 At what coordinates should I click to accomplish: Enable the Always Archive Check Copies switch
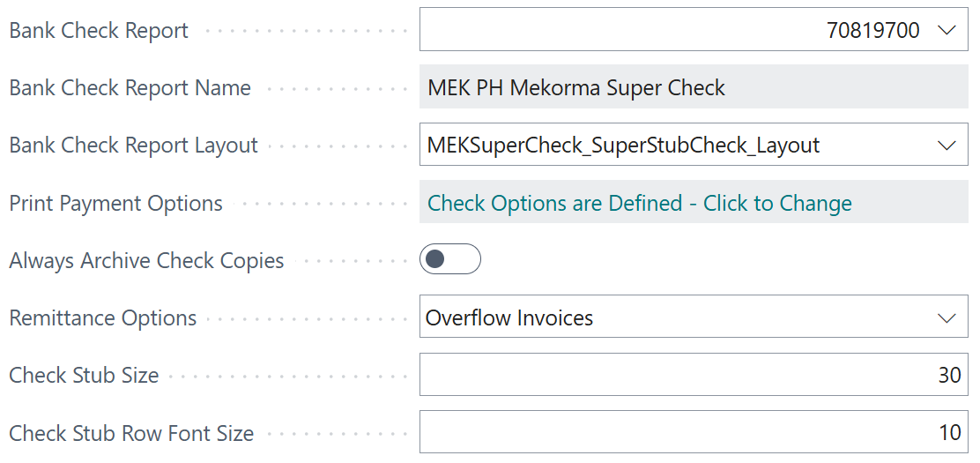click(449, 259)
